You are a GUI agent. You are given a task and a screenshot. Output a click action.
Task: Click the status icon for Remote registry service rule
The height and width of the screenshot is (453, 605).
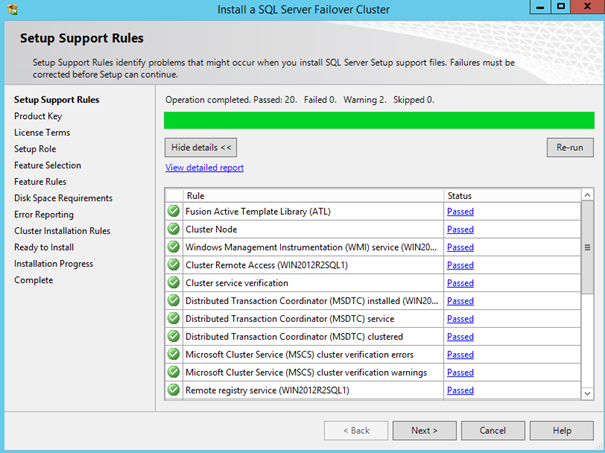click(174, 390)
